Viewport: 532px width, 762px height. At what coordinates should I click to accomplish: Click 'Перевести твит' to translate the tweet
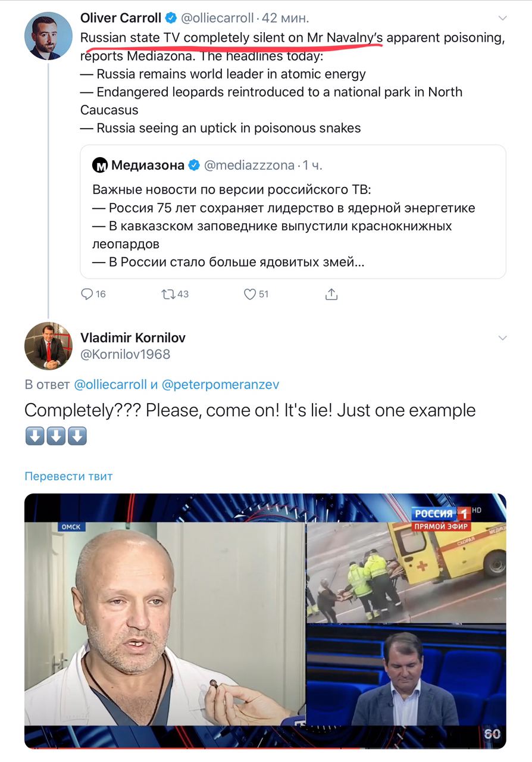coord(68,476)
